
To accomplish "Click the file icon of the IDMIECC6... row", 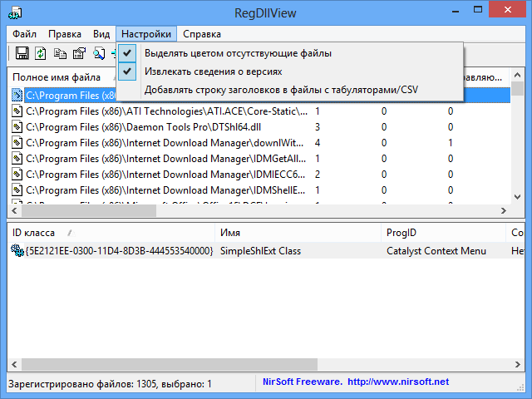I will 17,175.
